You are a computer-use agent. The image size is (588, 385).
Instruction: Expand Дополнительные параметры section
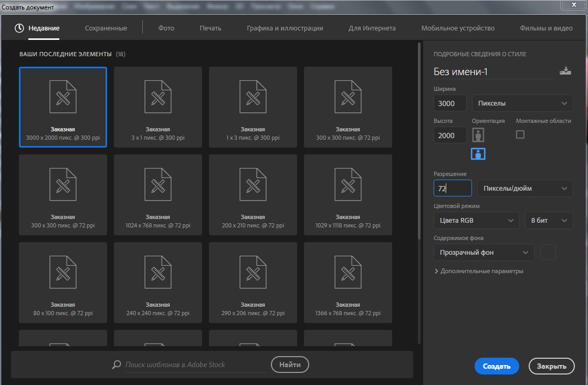pyautogui.click(x=479, y=271)
